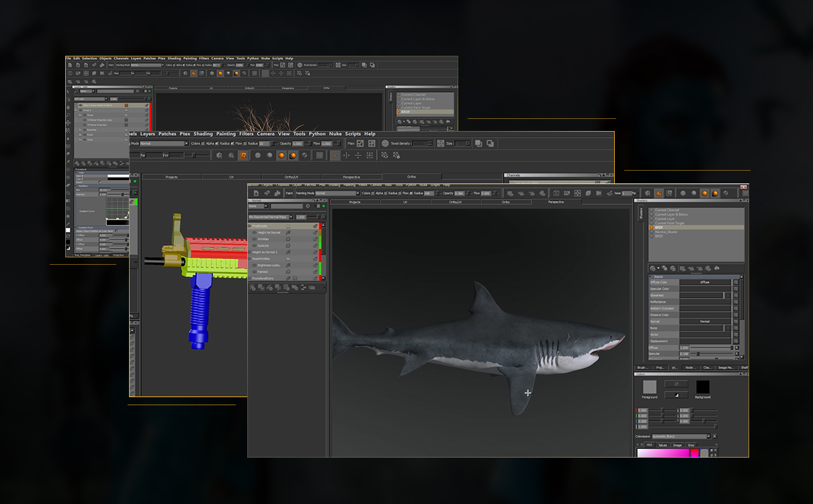Click the Background color swatch
The height and width of the screenshot is (504, 813).
click(x=703, y=387)
